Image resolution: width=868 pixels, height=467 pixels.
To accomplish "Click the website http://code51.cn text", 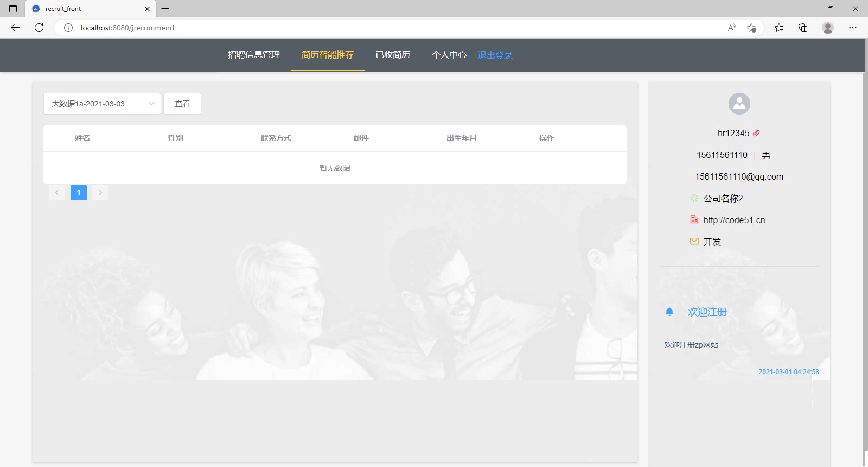I will pos(734,220).
